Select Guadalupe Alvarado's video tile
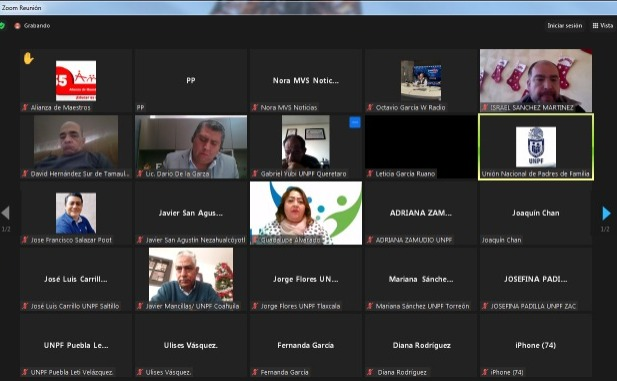617x381 pixels. pyautogui.click(x=306, y=213)
